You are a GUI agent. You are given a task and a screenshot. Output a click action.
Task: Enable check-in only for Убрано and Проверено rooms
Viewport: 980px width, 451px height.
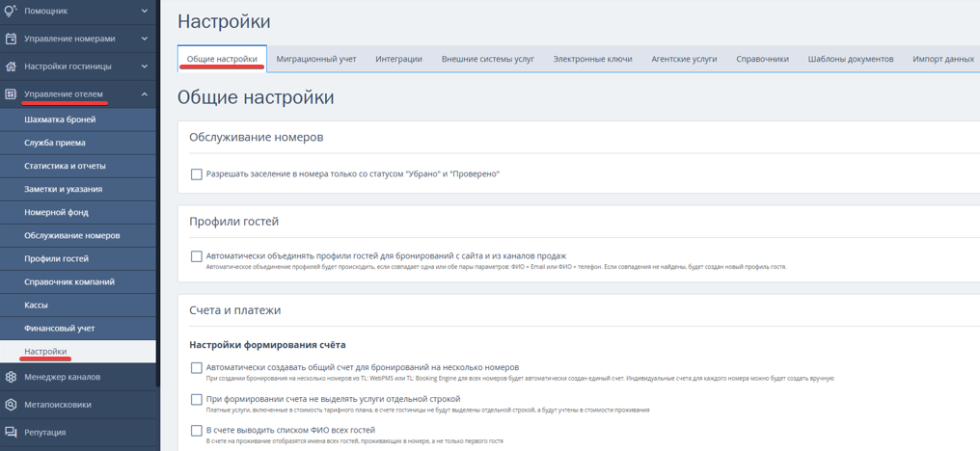pyautogui.click(x=196, y=174)
